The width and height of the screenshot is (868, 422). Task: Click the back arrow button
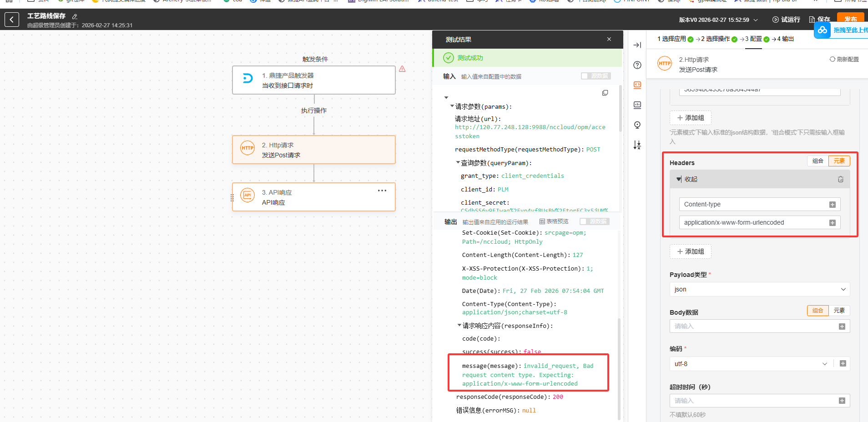12,20
